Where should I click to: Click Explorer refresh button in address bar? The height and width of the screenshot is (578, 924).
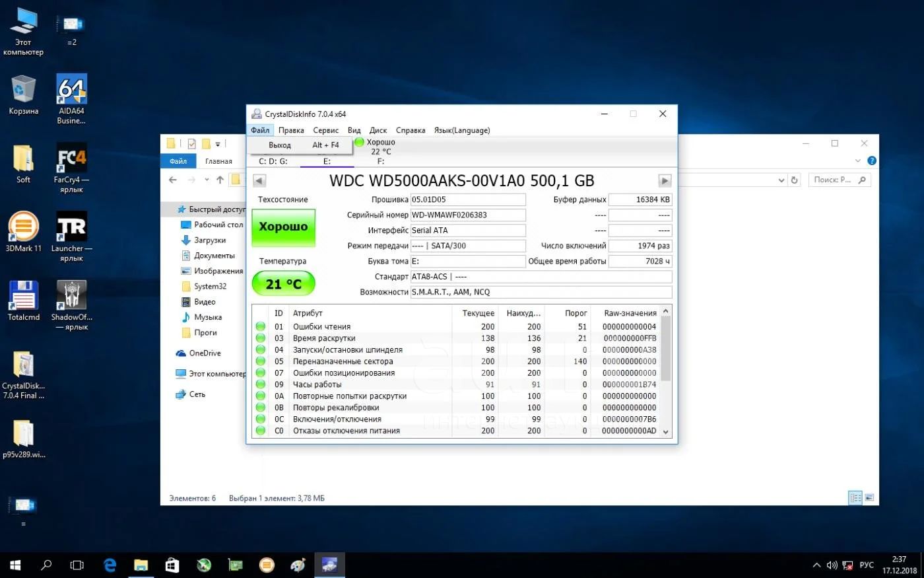point(795,180)
